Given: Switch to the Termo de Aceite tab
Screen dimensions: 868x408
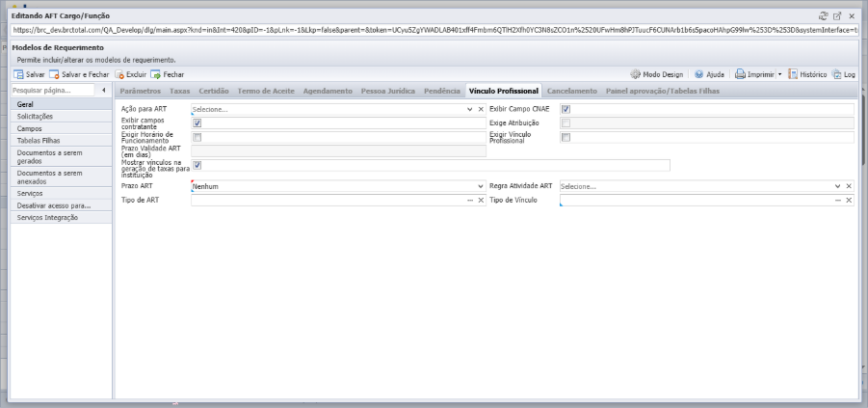Looking at the screenshot, I should click(266, 91).
